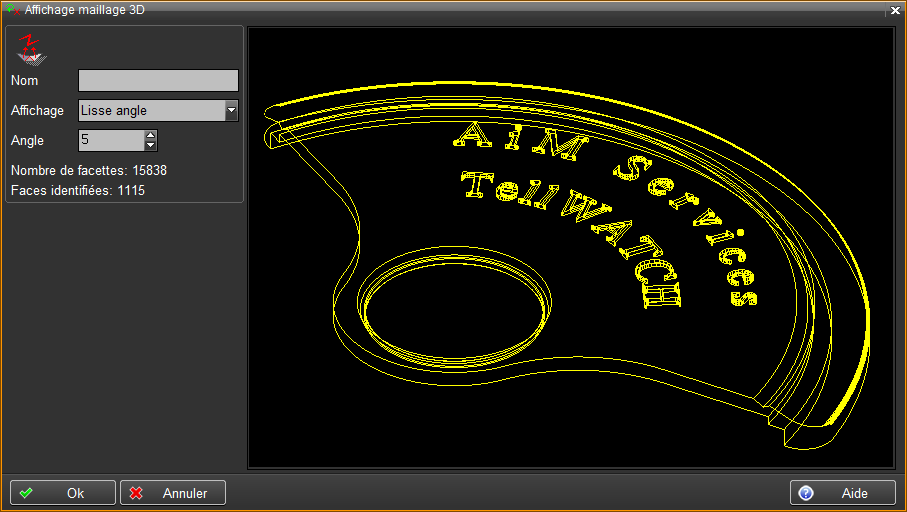The height and width of the screenshot is (512, 907).
Task: Decrease the Angle value with down arrow
Action: click(150, 146)
